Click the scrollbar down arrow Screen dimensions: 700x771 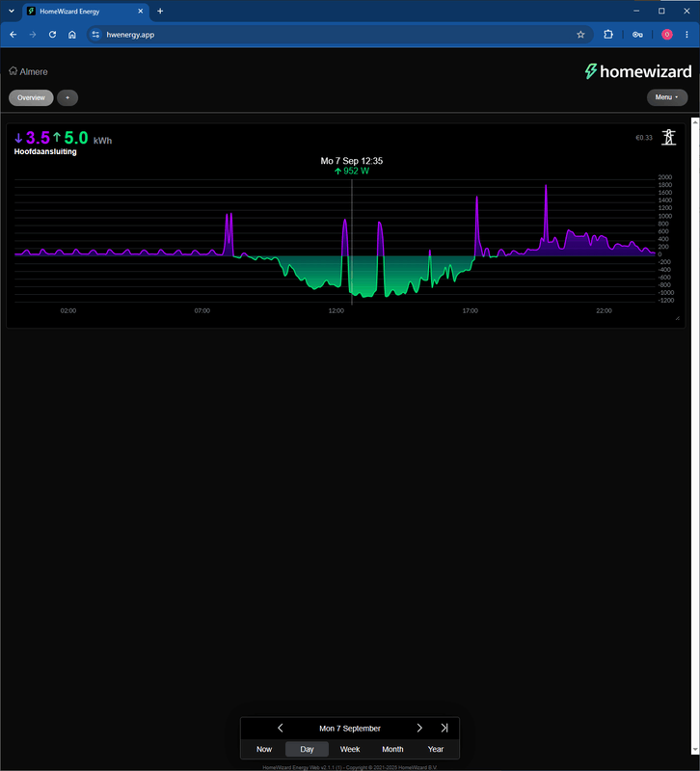tap(695, 750)
